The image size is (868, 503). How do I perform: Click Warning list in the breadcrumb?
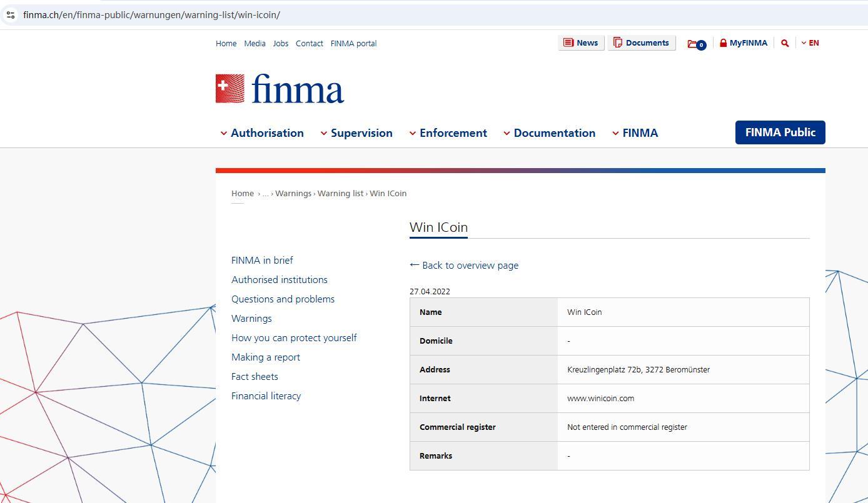(x=340, y=194)
